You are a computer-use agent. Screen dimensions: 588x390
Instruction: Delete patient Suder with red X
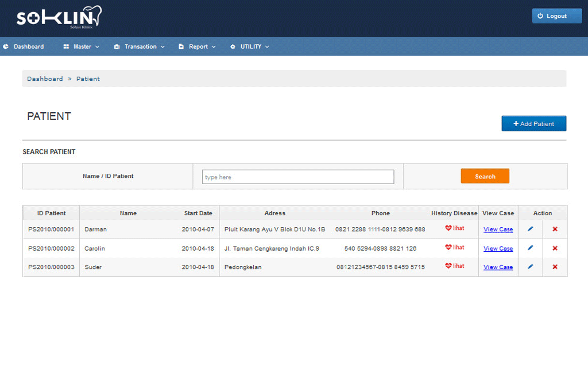pyautogui.click(x=555, y=267)
